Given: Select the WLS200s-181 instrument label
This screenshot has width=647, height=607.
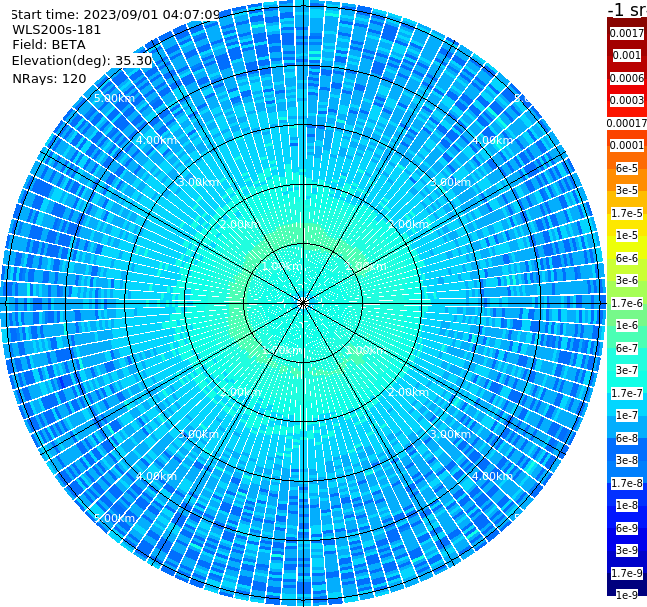Looking at the screenshot, I should coord(57,30).
